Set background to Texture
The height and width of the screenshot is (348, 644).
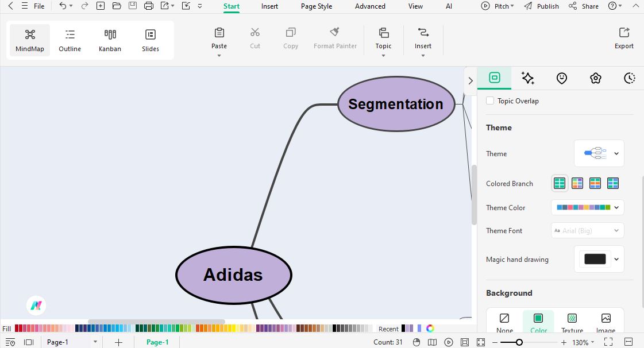572,323
